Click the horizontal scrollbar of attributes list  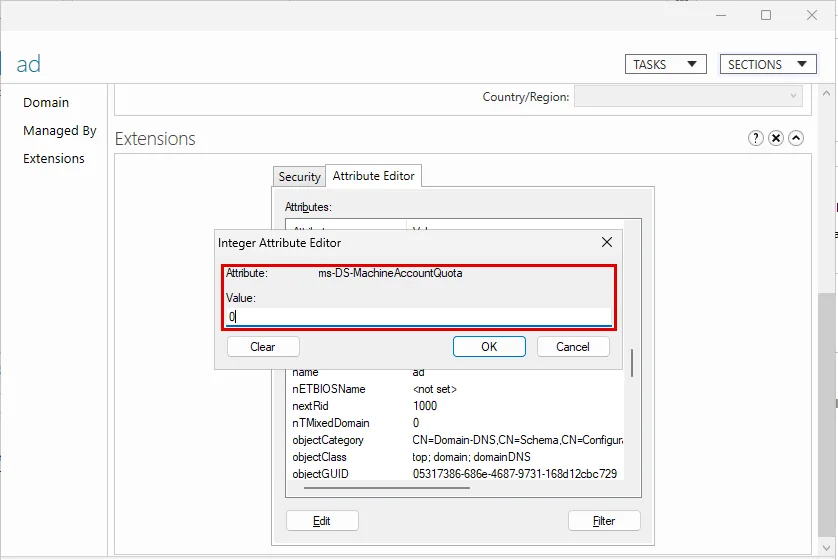(387, 487)
